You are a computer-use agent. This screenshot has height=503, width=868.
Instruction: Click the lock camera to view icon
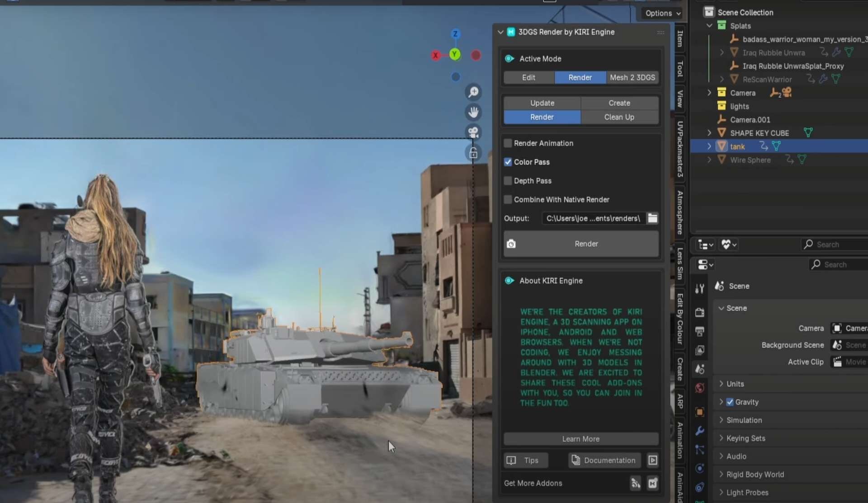click(473, 153)
